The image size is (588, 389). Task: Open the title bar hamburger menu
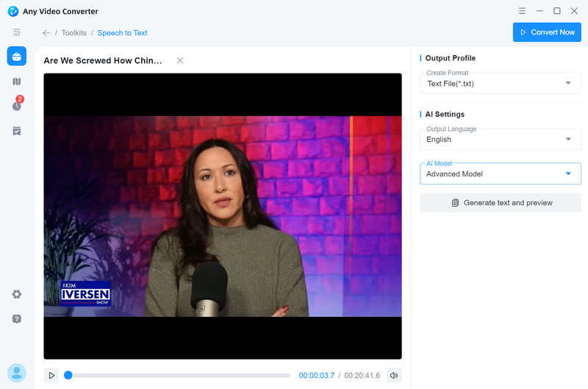tap(522, 11)
